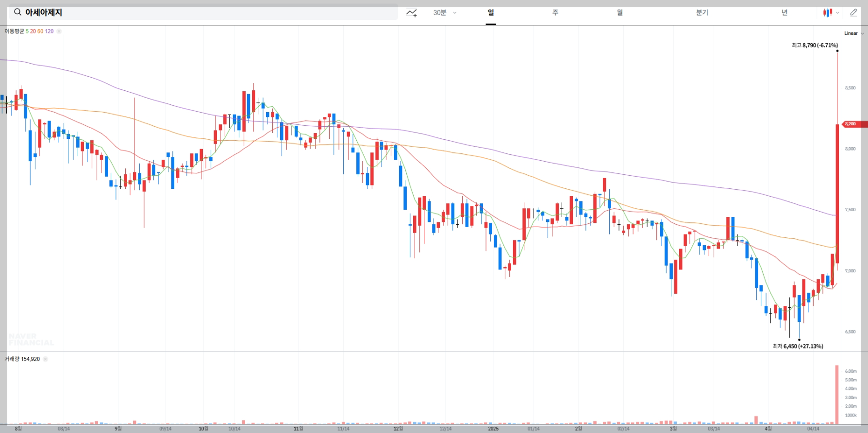
Task: Select the 일 daily tab
Action: 491,13
